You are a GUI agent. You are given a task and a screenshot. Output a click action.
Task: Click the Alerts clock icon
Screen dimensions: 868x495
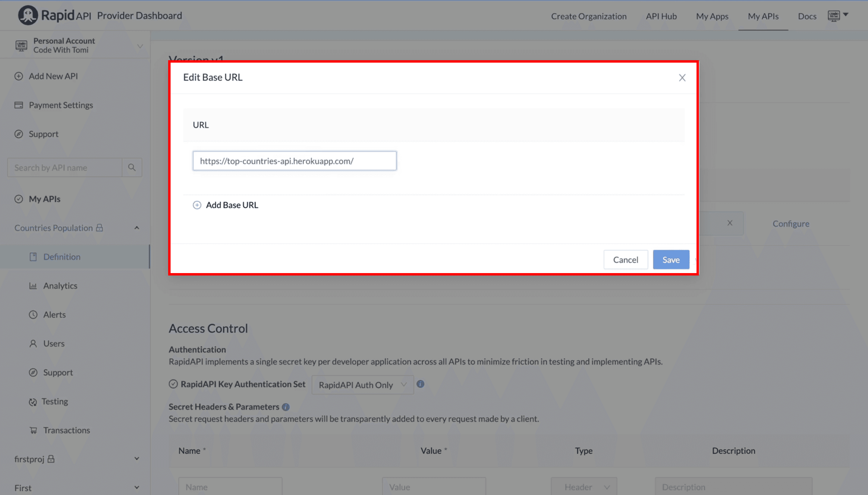33,314
